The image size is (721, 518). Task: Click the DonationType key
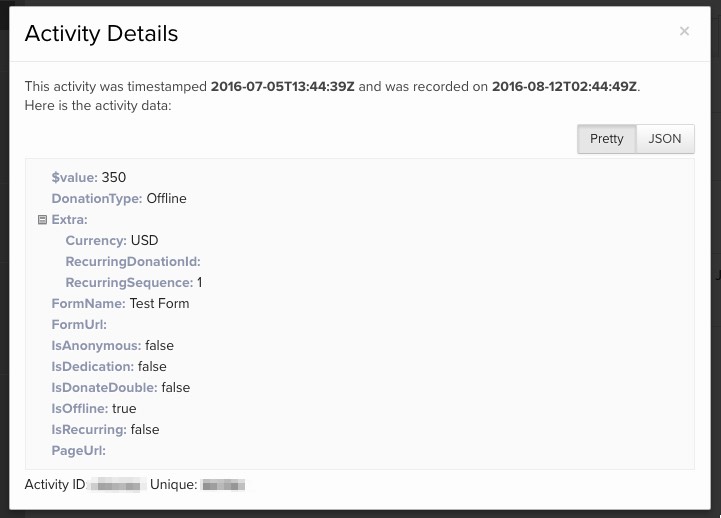96,199
